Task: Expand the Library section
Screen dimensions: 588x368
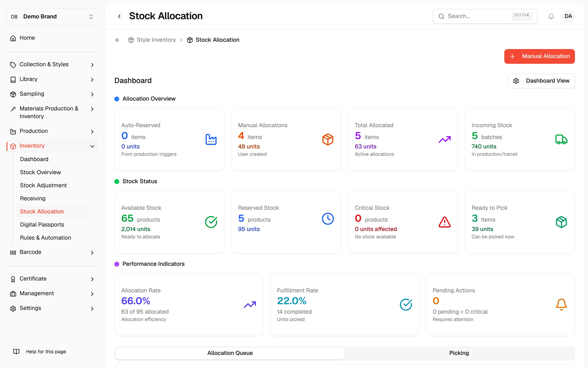Action: pyautogui.click(x=52, y=79)
